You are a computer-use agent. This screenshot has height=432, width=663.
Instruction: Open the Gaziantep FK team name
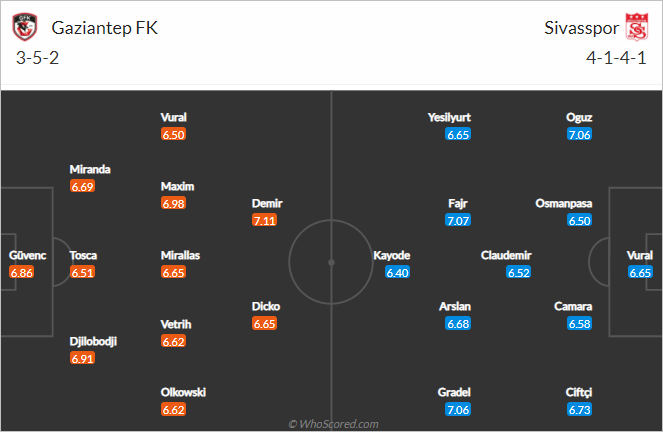[x=104, y=28]
